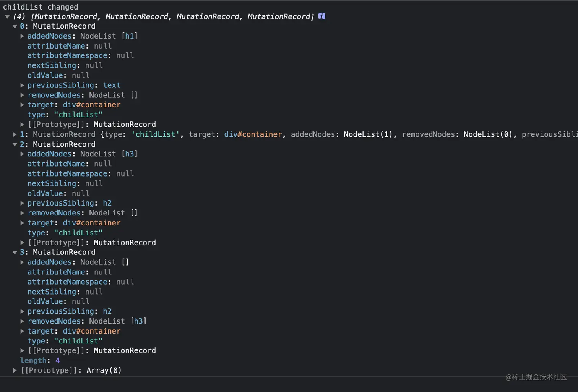The height and width of the screenshot is (392, 578).
Task: Expand removedNodes NodeList [h3] arrow
Action: click(22, 321)
